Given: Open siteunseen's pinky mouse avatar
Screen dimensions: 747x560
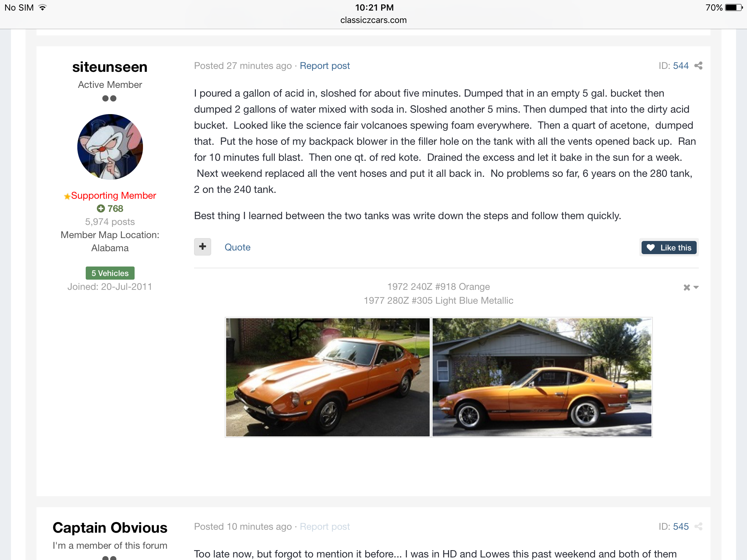Looking at the screenshot, I should 110,147.
